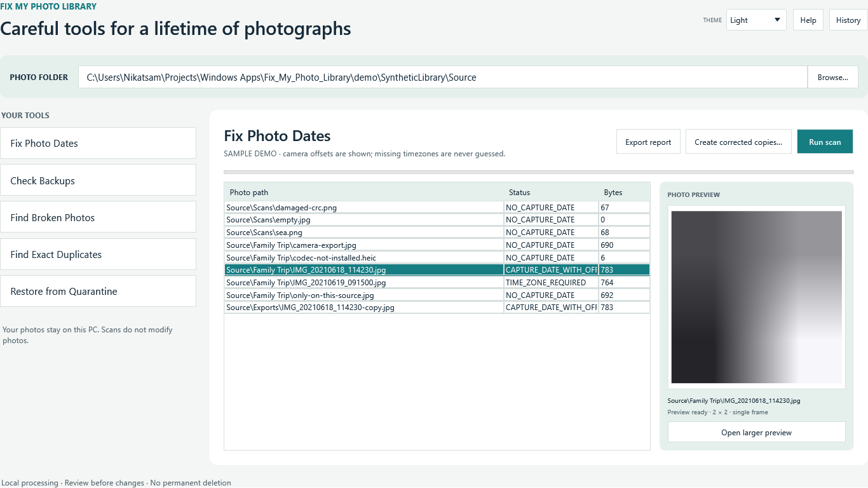
Task: Sort by the Photo path column header
Action: tap(364, 192)
